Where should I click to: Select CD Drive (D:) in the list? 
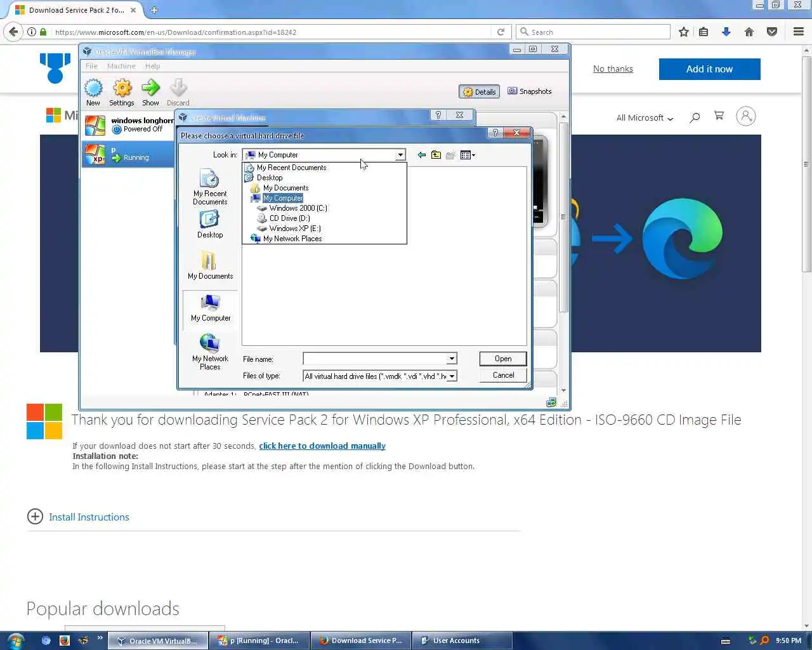(x=289, y=218)
